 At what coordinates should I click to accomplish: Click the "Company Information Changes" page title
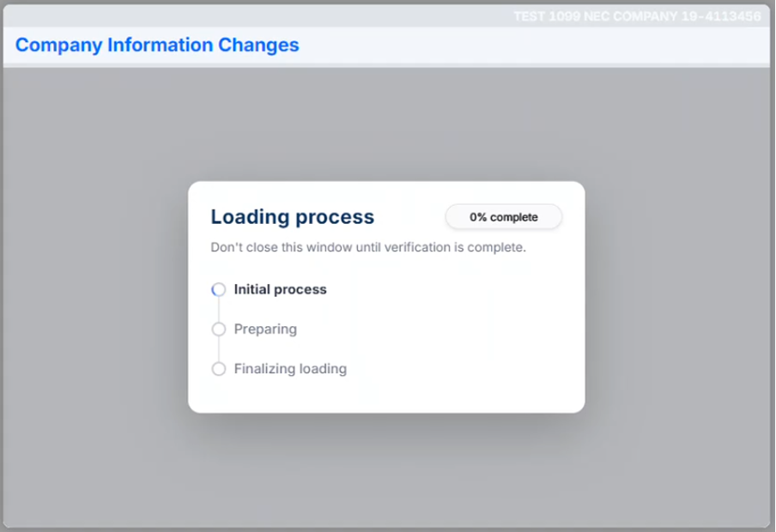tap(157, 45)
